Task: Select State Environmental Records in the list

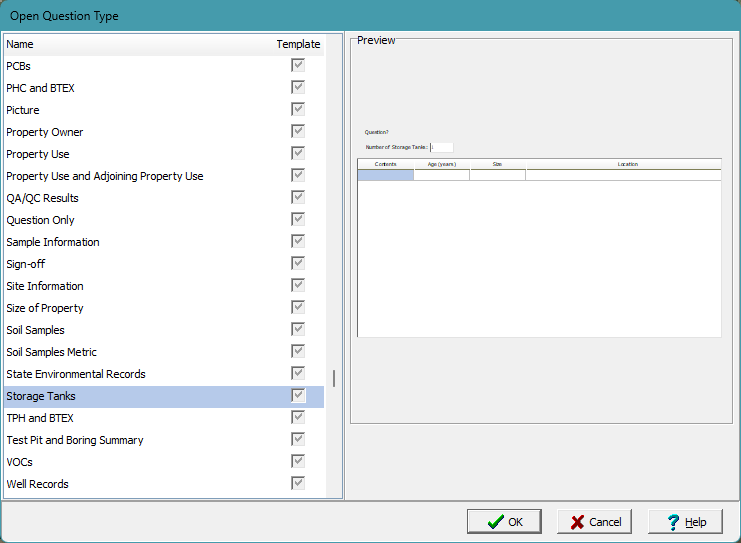Action: (76, 374)
